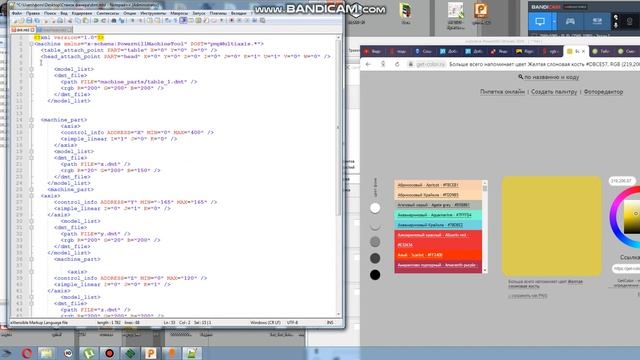Screen dimensions: 640x360
Task: Open the Синтаксисы menu
Action: pyautogui.click(x=108, y=13)
